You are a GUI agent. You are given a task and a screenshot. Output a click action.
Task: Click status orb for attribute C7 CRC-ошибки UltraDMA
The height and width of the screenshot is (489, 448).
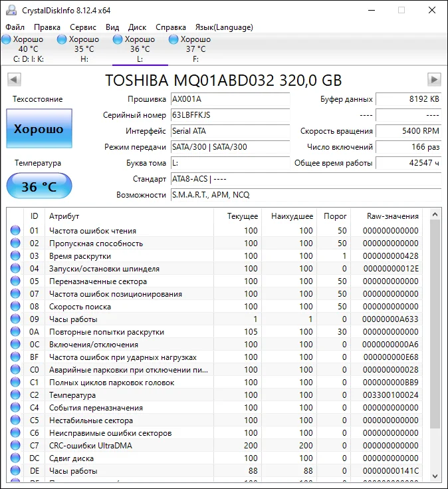(x=15, y=445)
